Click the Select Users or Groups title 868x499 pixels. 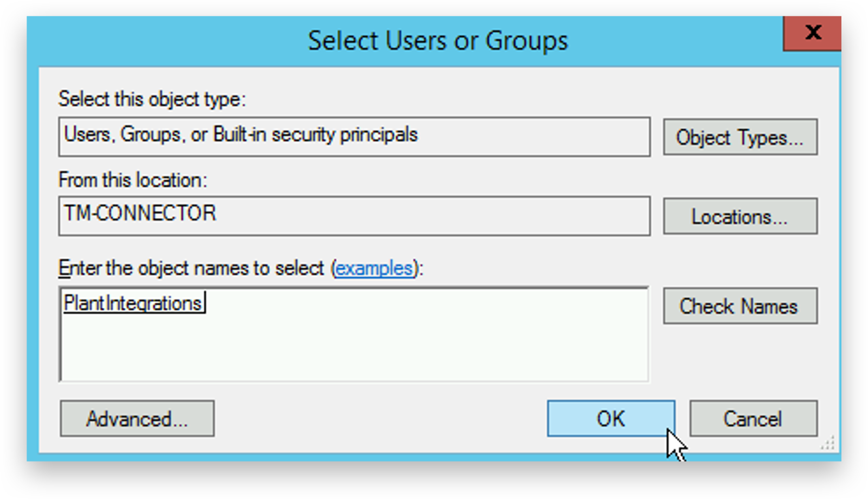[437, 41]
